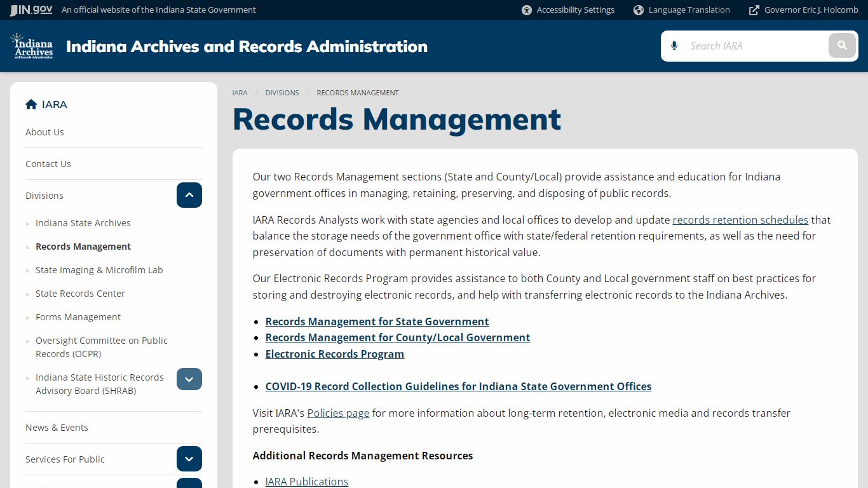The width and height of the screenshot is (868, 488).
Task: Open Electronic Records Program link
Action: tap(335, 354)
